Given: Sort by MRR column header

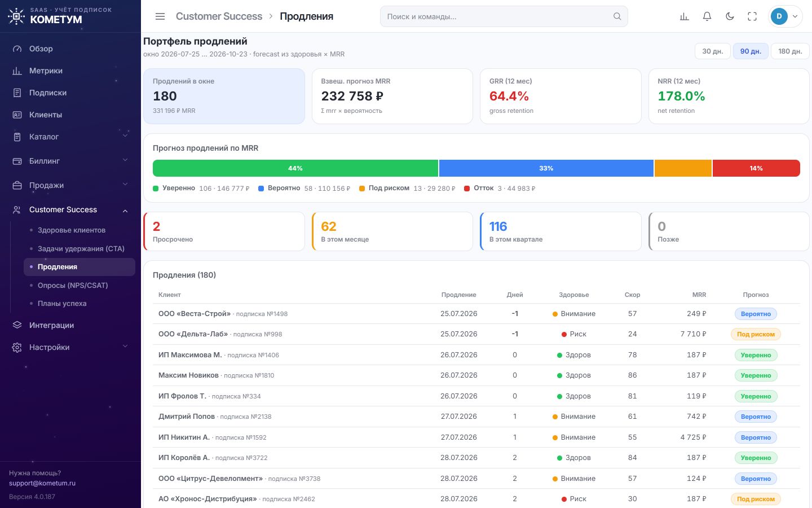Looking at the screenshot, I should coord(699,295).
